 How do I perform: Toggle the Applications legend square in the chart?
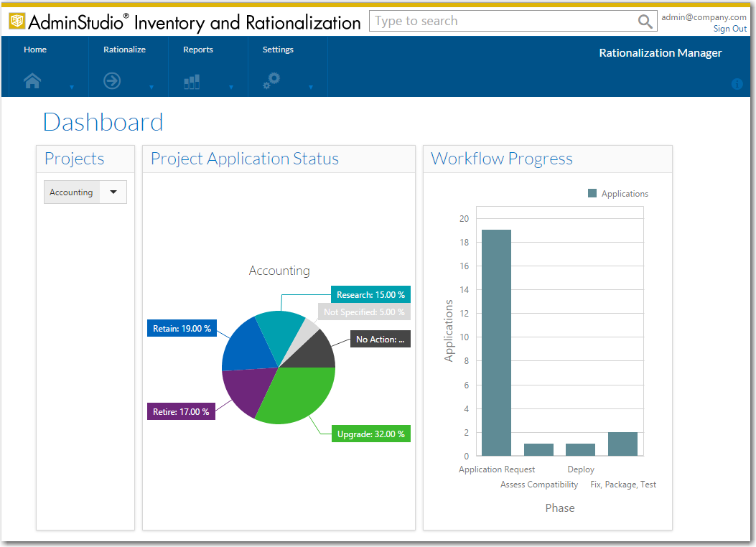pos(592,193)
